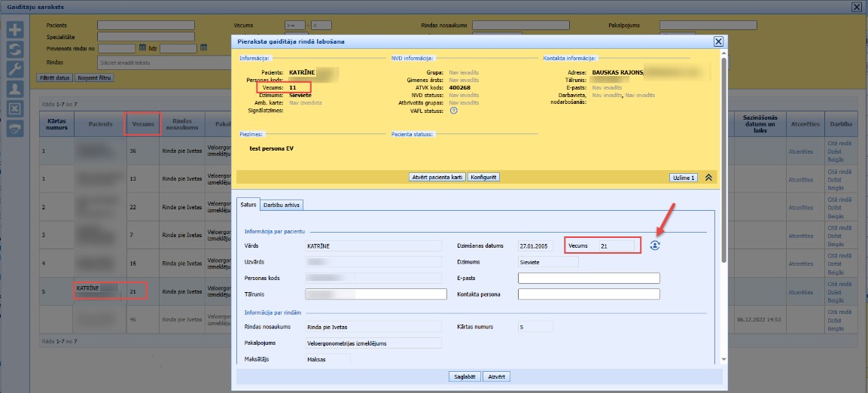Click Cita rinda link in the first row
The width and height of the screenshot is (868, 393).
pyautogui.click(x=839, y=143)
